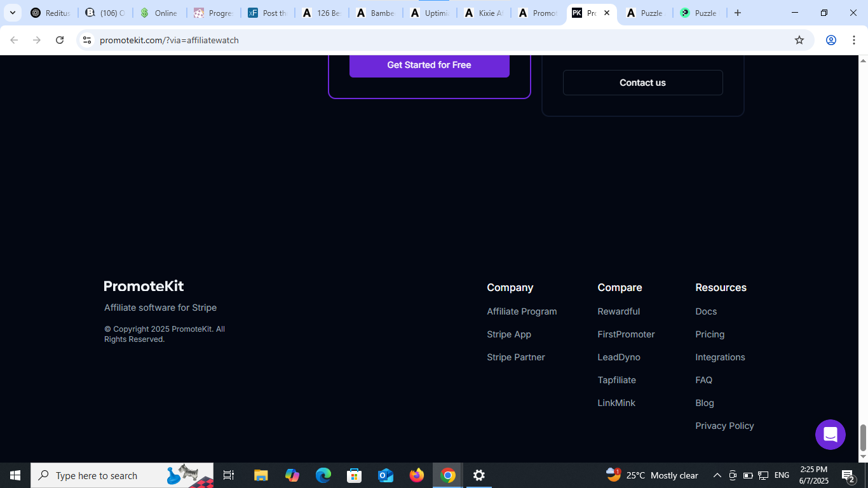Open the Blog link
The height and width of the screenshot is (488, 868).
click(x=705, y=403)
